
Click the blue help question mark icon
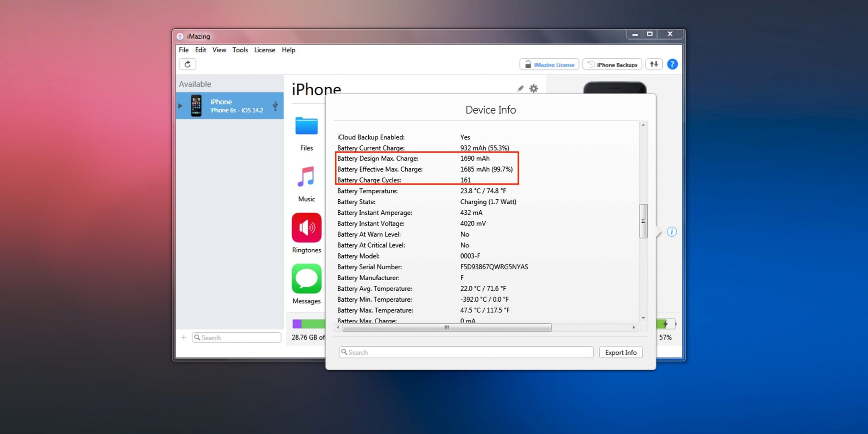[x=672, y=64]
